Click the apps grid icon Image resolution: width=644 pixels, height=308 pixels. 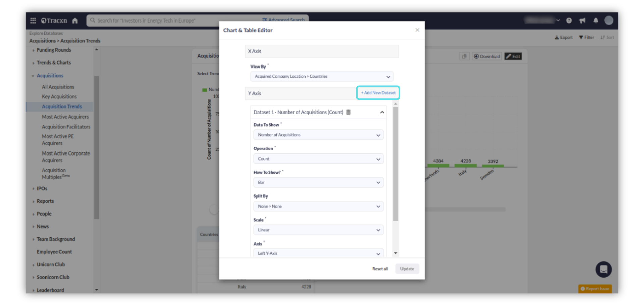coord(33,20)
